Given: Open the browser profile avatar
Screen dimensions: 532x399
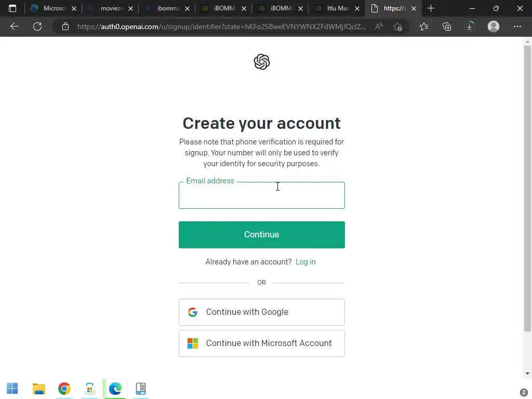Looking at the screenshot, I should pos(494,26).
